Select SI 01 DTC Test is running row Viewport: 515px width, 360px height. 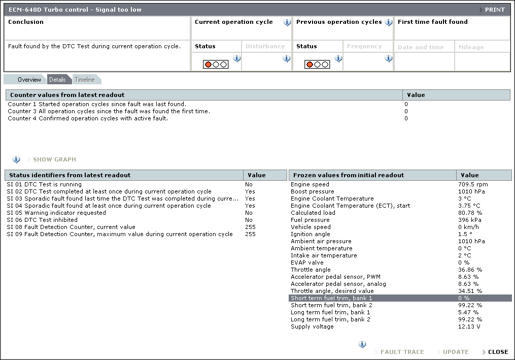(146, 184)
